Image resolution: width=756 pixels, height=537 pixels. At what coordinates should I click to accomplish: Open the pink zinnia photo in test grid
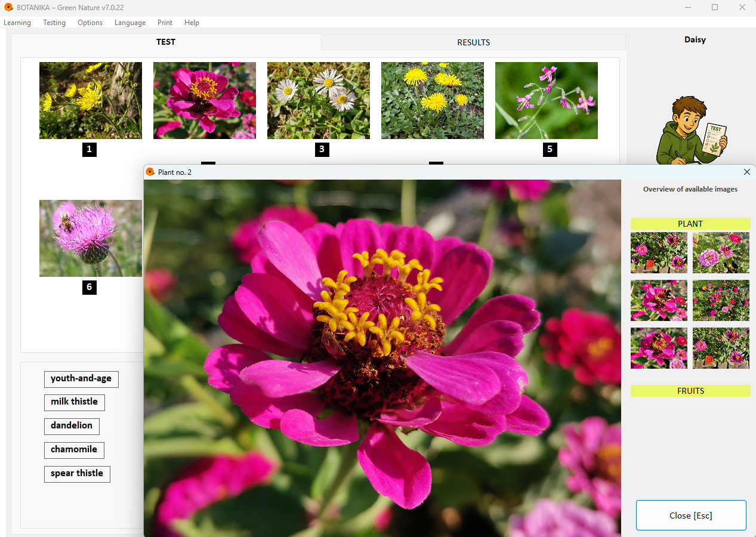(205, 100)
